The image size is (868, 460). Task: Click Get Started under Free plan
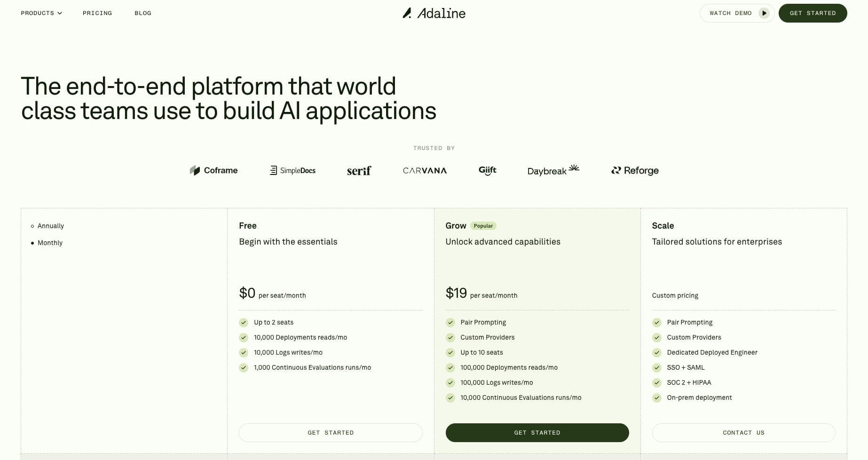click(x=331, y=433)
